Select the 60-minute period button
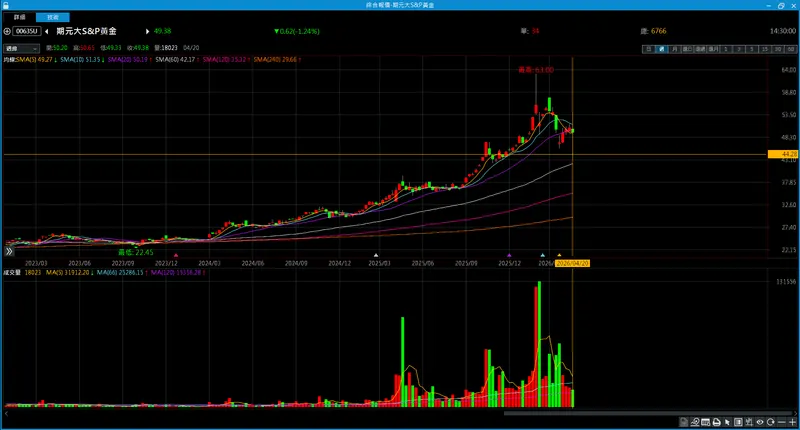The image size is (800, 430). click(790, 49)
